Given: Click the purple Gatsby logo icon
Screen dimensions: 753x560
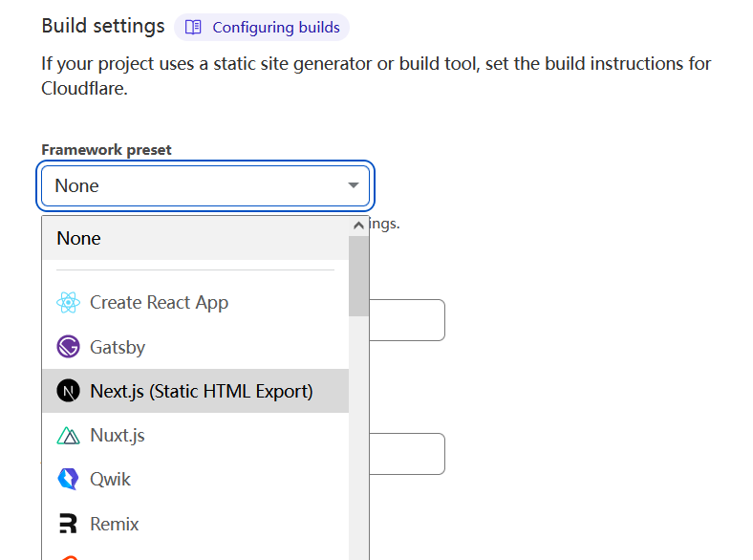Looking at the screenshot, I should point(68,347).
